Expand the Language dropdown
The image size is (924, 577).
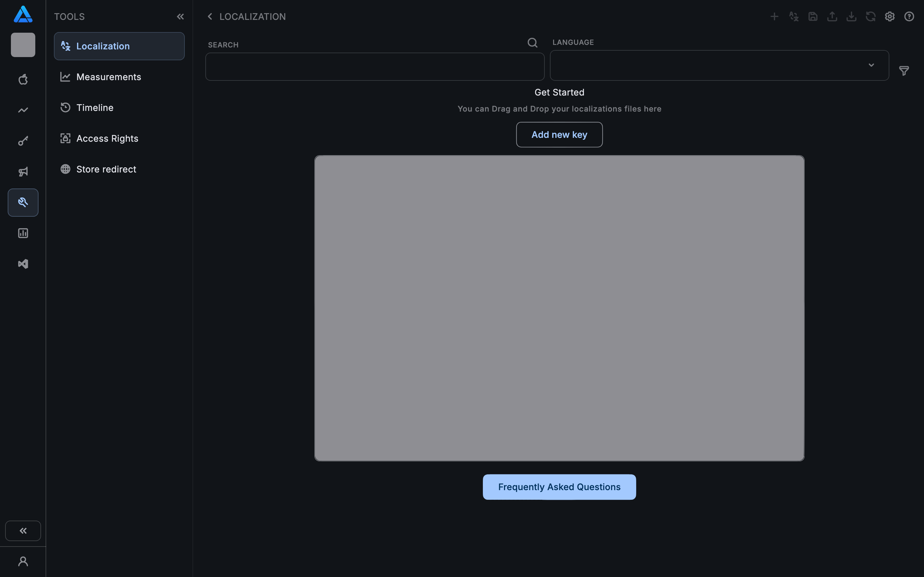(x=871, y=65)
